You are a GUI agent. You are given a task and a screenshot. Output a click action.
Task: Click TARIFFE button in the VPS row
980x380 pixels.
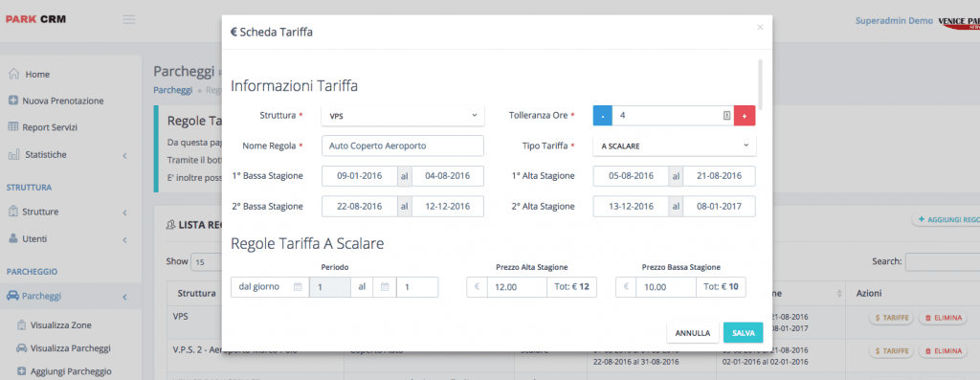coord(892,318)
